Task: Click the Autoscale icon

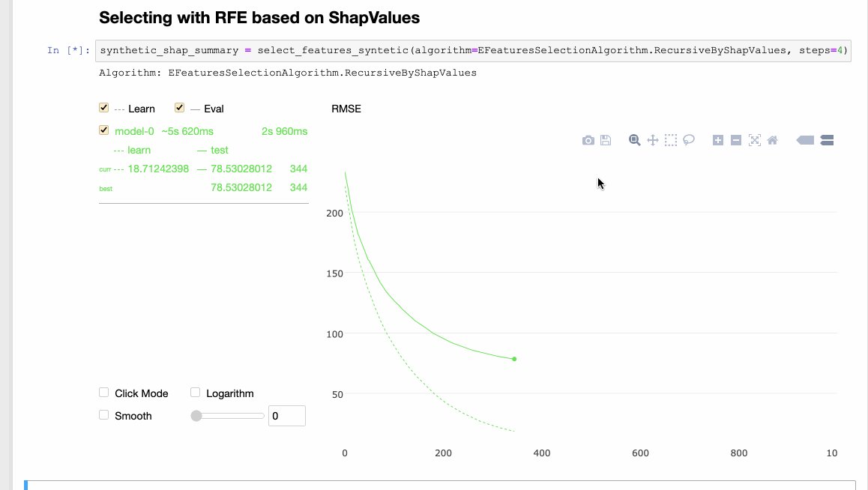Action: [755, 140]
